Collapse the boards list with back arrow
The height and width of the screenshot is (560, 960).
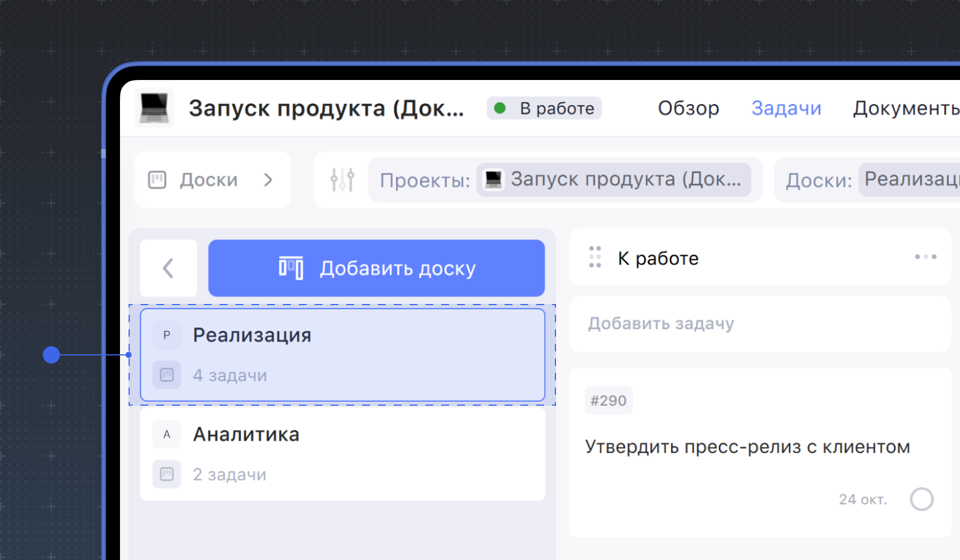(168, 268)
